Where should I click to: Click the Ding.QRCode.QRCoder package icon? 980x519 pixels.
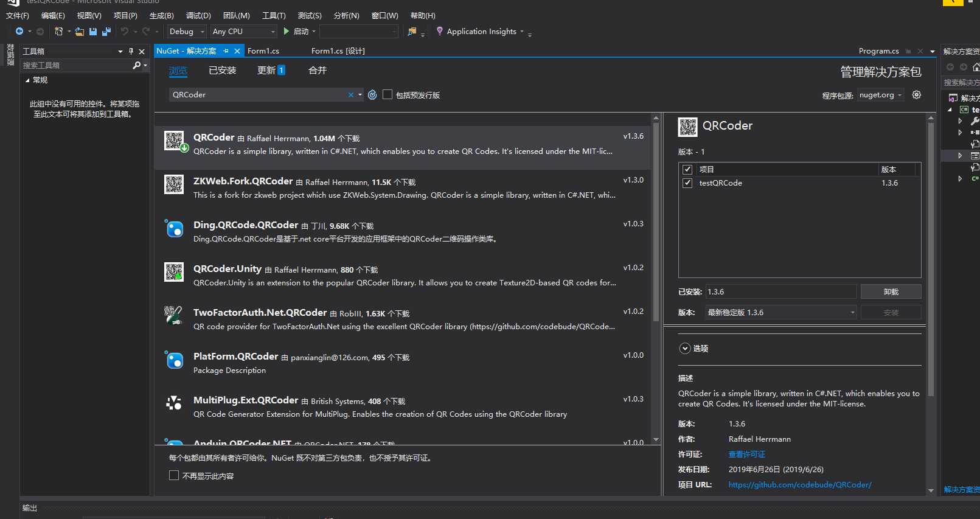(x=174, y=228)
